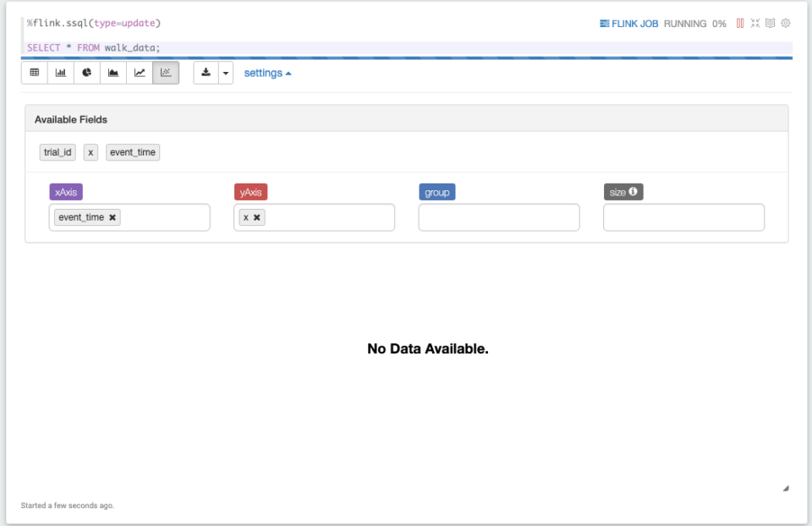Collapse the settings panel
Image resolution: width=812 pixels, height=526 pixels.
click(267, 73)
